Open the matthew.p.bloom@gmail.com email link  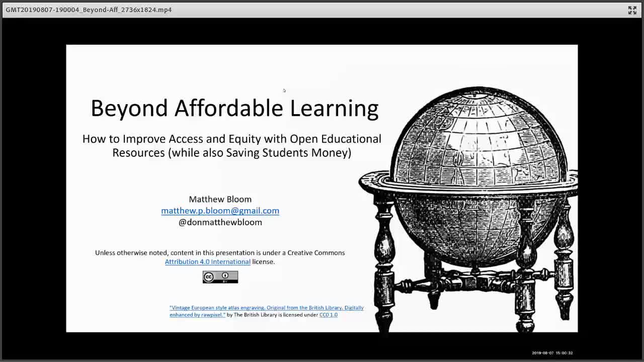(x=220, y=211)
